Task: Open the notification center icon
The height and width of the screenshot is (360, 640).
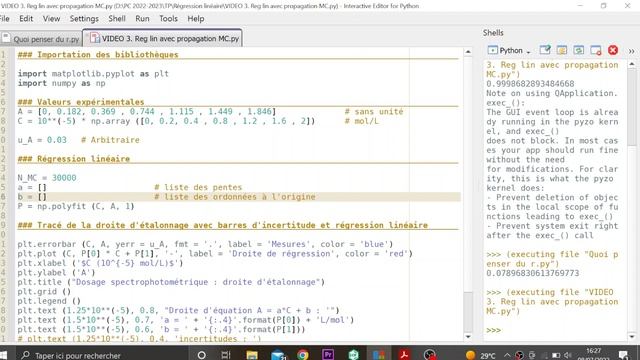Action: [x=623, y=355]
